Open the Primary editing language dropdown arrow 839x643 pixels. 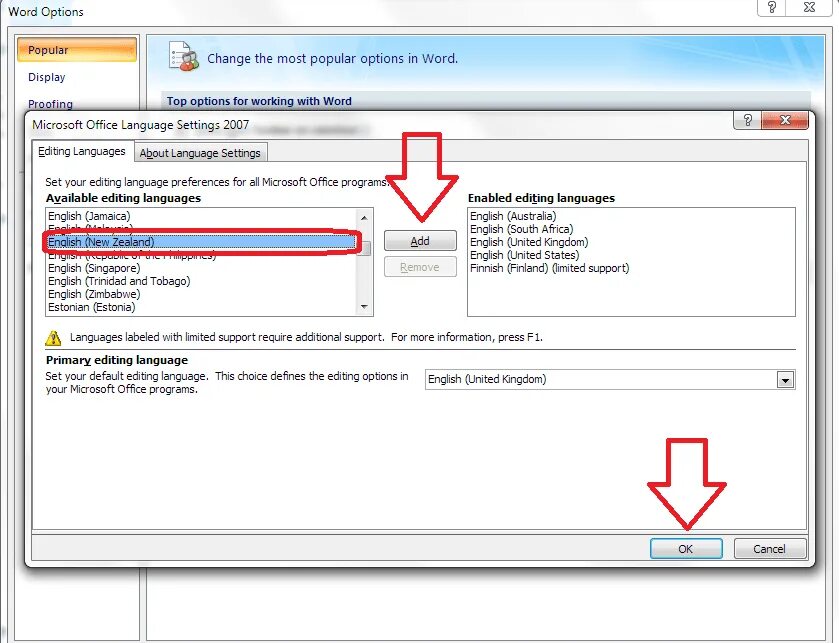point(785,380)
